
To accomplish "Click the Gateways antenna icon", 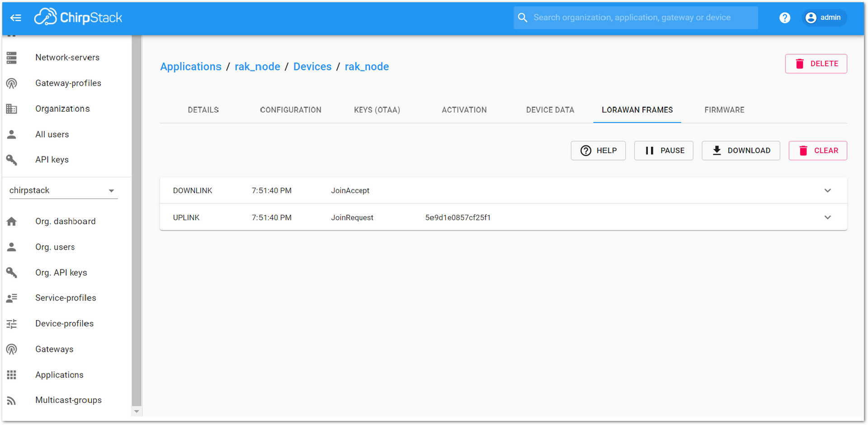I will tap(12, 349).
